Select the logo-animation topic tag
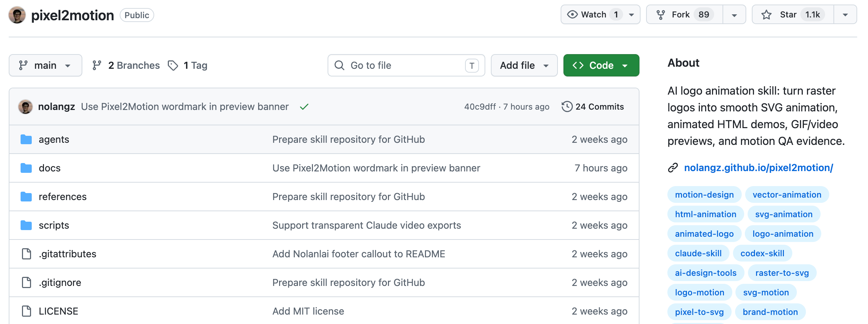Image resolution: width=868 pixels, height=324 pixels. pos(783,234)
